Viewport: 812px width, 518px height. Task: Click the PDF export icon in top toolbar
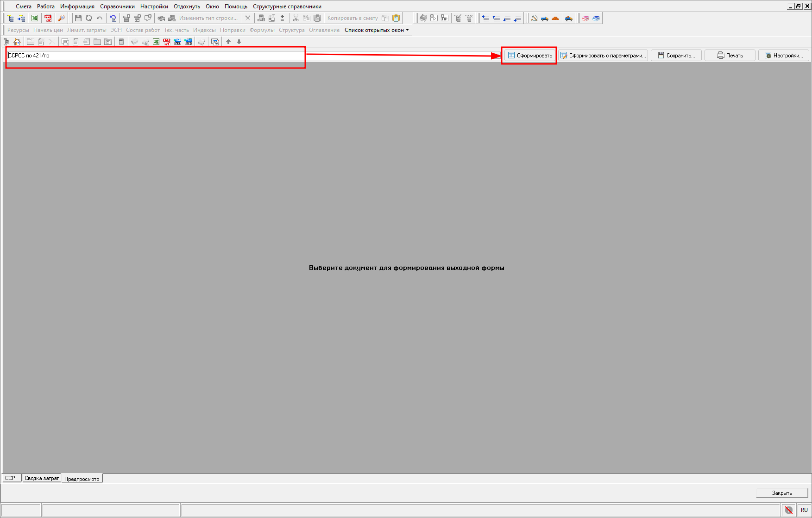(x=48, y=18)
